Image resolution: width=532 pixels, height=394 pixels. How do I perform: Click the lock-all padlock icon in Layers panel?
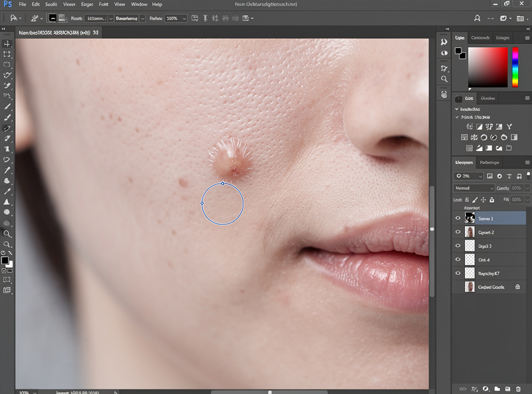[492, 200]
